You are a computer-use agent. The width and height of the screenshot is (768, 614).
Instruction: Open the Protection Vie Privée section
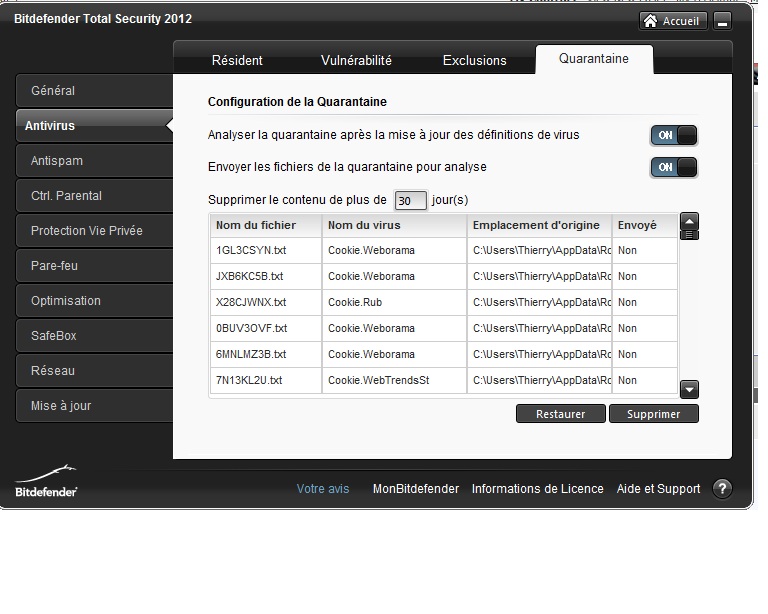pyautogui.click(x=95, y=231)
